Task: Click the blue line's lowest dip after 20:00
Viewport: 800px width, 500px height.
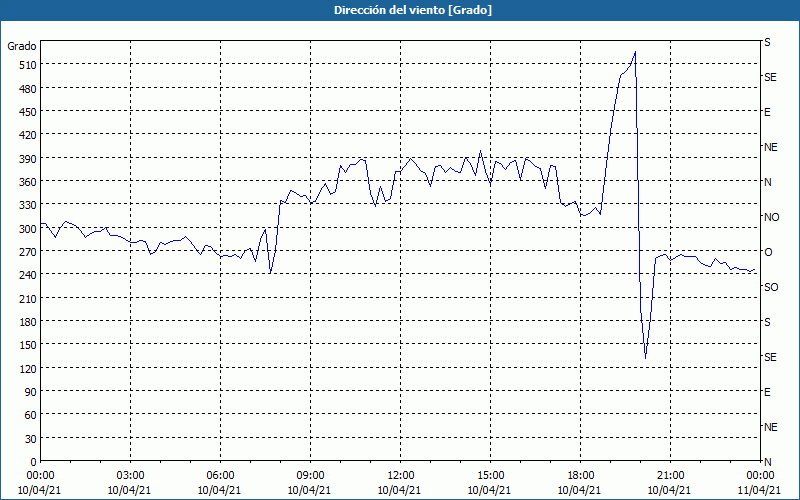Action: coord(645,358)
